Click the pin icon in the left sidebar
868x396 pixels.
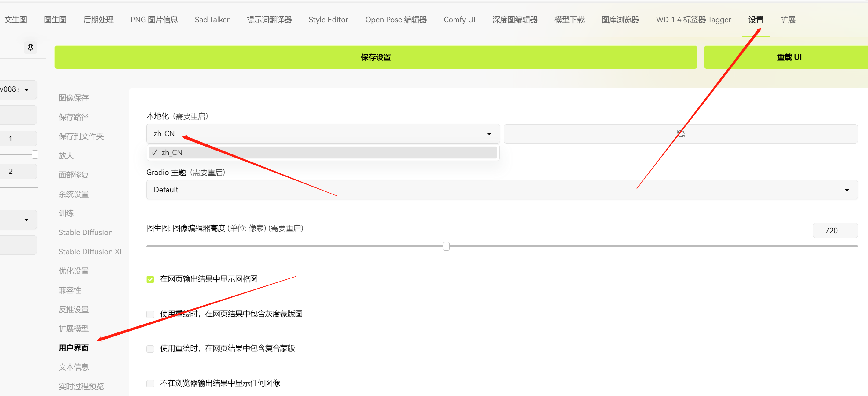click(x=31, y=48)
